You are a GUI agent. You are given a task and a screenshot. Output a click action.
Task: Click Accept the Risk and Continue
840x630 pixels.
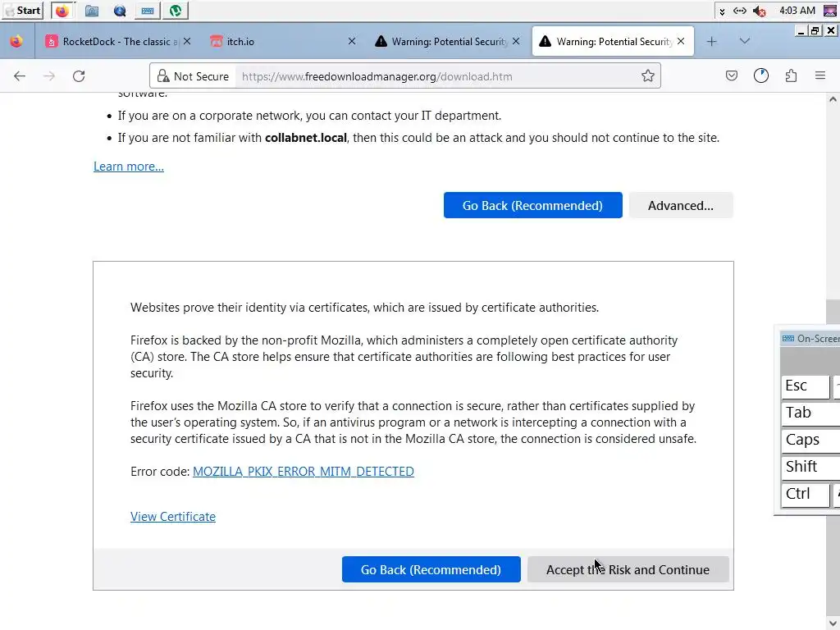coord(628,569)
